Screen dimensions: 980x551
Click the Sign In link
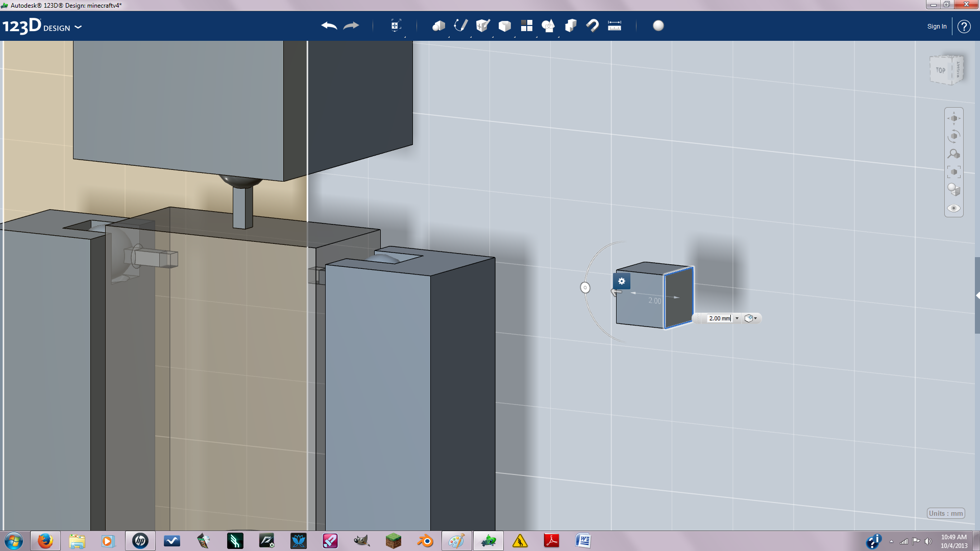(937, 27)
